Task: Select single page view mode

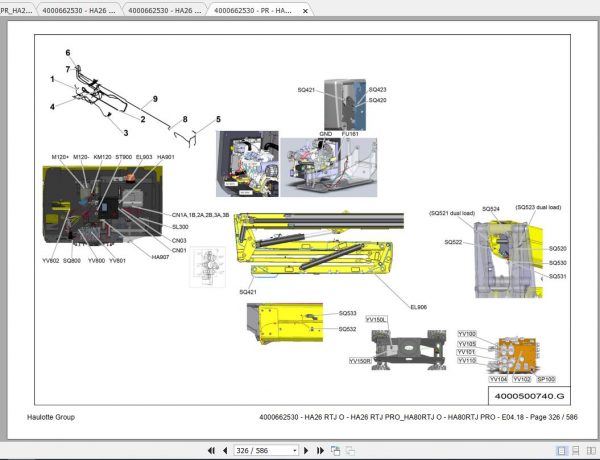Action: pos(561,451)
